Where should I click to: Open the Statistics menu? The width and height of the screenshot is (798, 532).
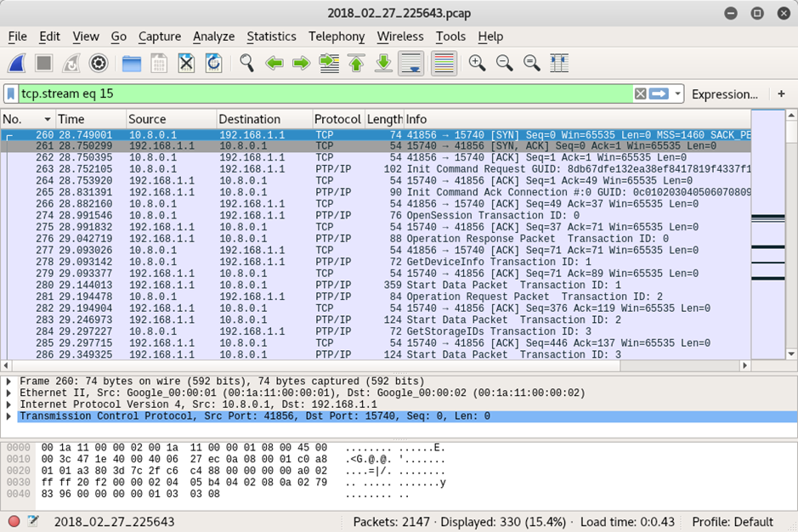(271, 37)
